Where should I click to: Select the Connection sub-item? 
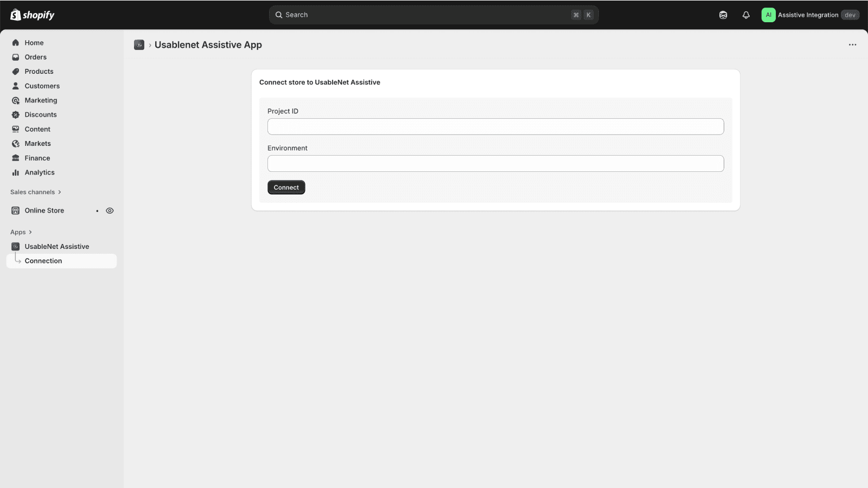tap(61, 261)
